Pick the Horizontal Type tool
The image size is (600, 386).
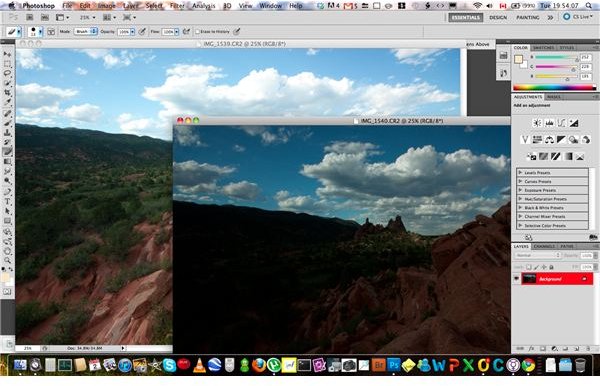coord(7,201)
